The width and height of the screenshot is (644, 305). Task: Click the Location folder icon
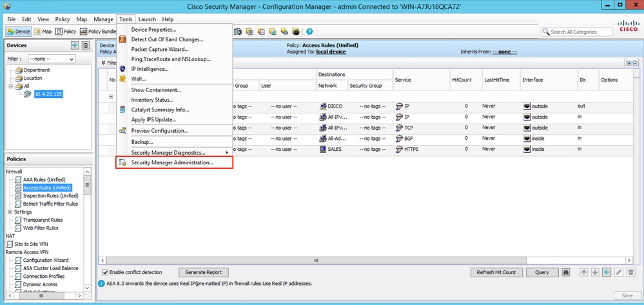coord(19,77)
